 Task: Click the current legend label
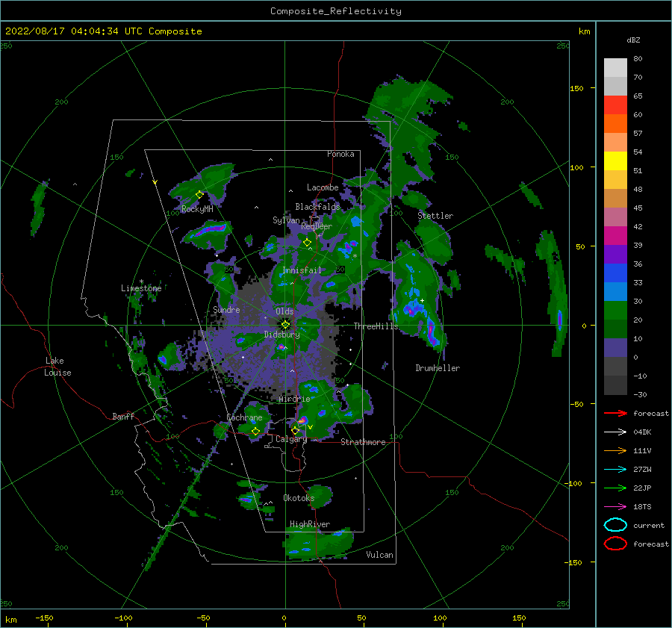coord(649,525)
